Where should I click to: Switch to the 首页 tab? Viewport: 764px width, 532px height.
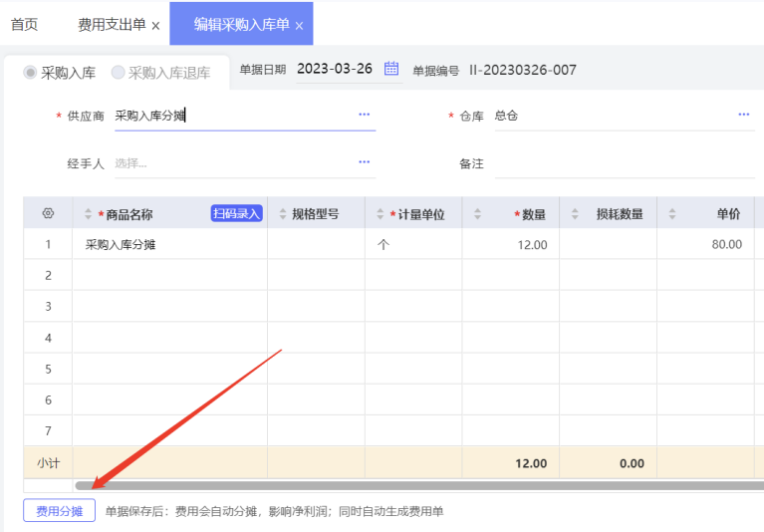[x=24, y=25]
